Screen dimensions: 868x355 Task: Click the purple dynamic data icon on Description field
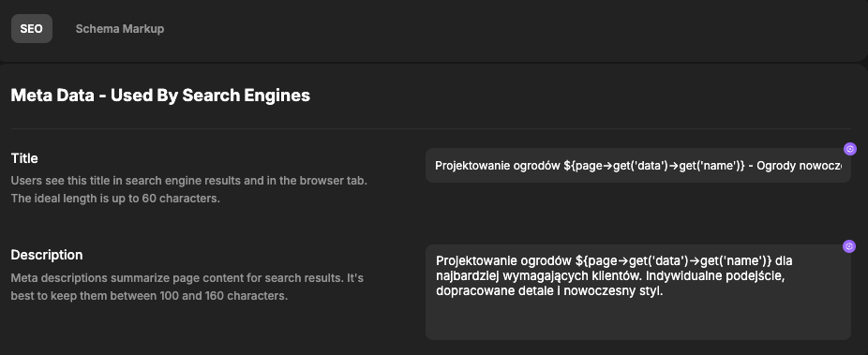(849, 246)
